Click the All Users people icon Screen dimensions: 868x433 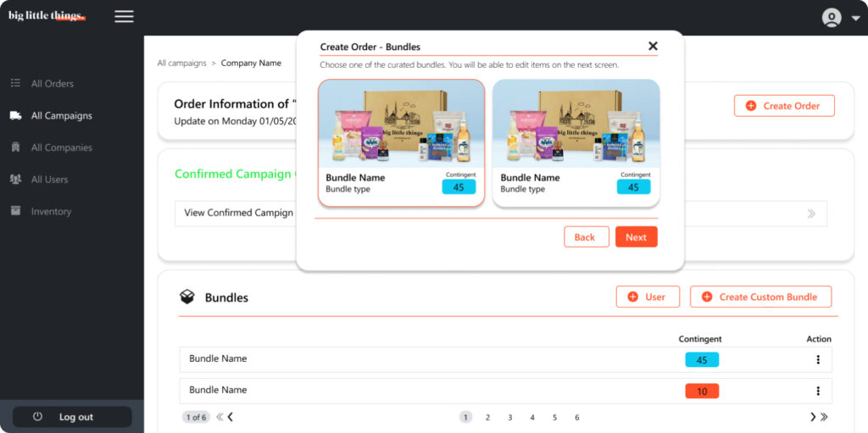coord(15,180)
